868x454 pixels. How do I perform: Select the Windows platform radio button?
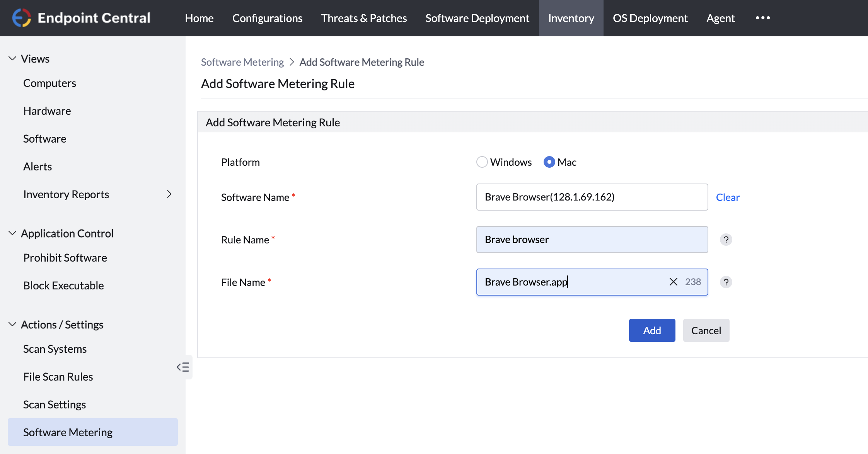pyautogui.click(x=482, y=162)
